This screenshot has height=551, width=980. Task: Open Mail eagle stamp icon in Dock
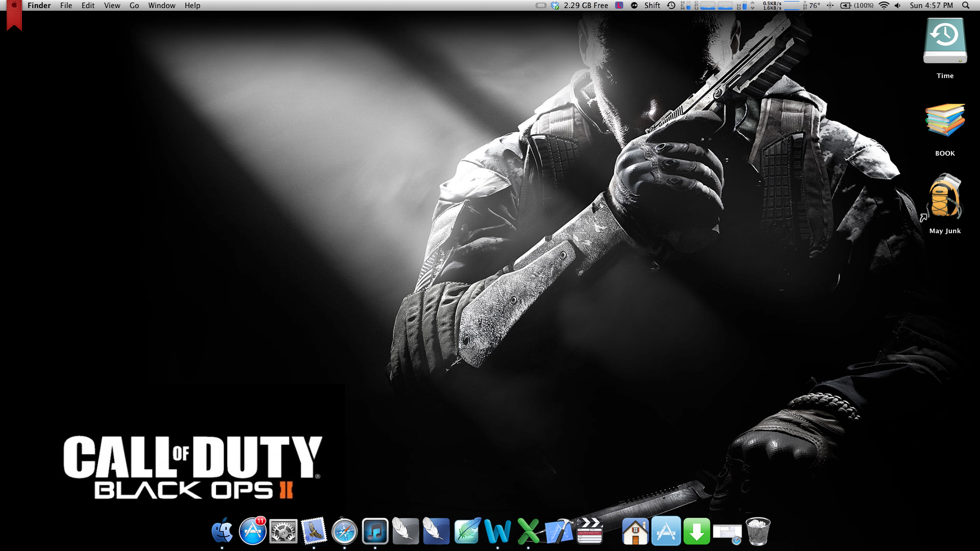coord(314,531)
